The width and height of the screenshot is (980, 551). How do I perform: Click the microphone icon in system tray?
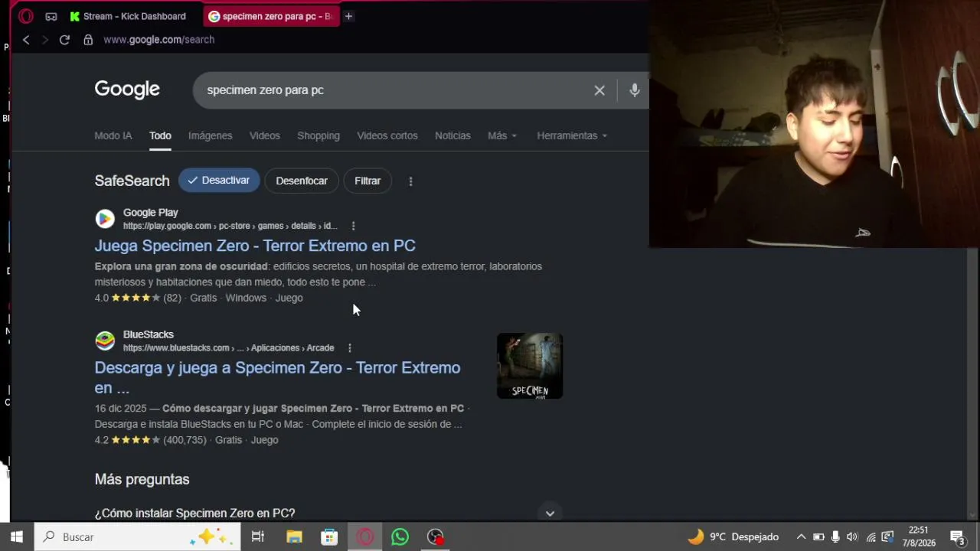[x=835, y=536]
